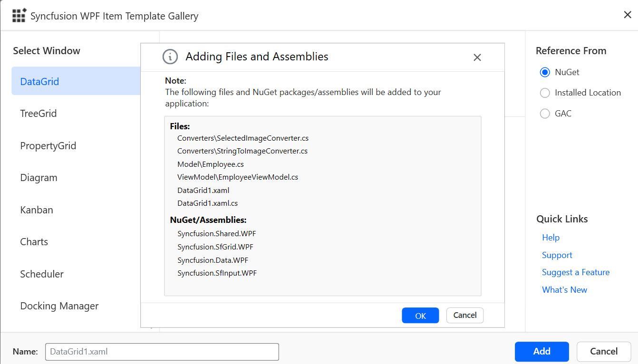
Task: Close the Item Template Gallery window
Action: tap(627, 15)
